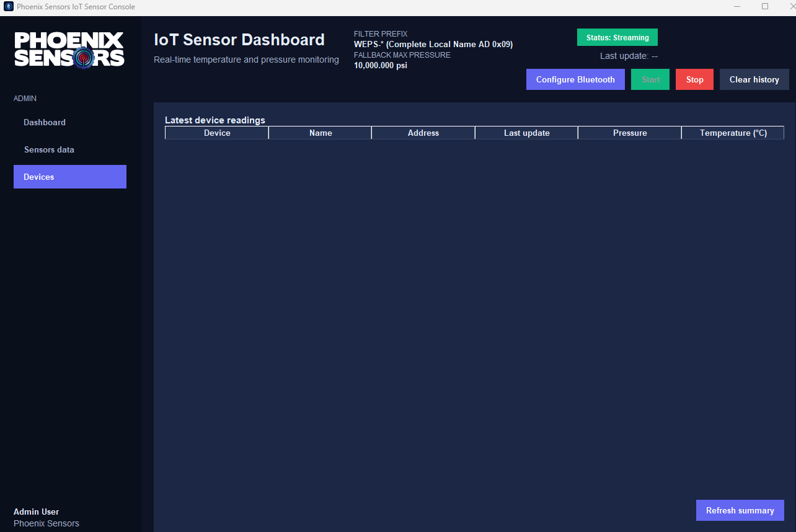Click the 'Latest device readings' heading
Screen dimensions: 796x532
215,120
